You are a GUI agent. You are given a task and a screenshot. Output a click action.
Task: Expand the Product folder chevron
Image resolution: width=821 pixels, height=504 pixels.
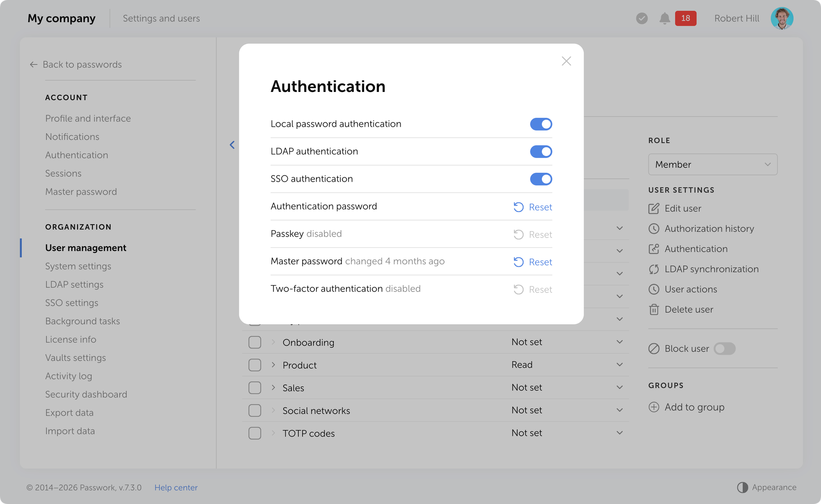[x=273, y=365]
